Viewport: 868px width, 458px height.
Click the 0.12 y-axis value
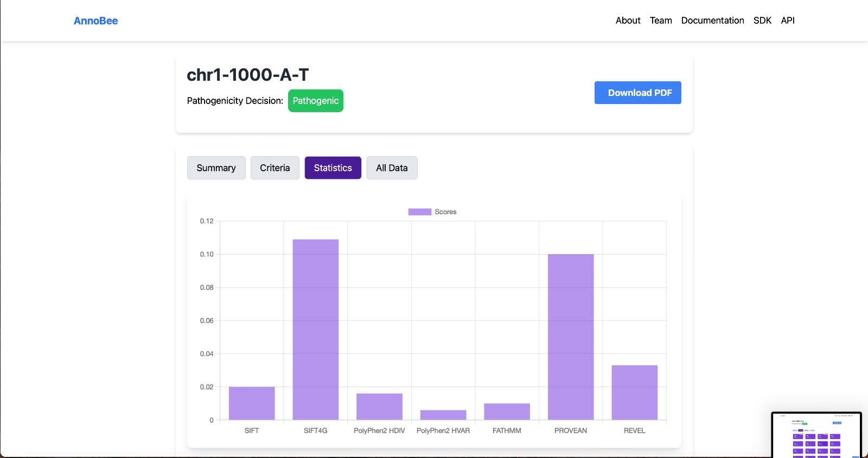(x=207, y=221)
